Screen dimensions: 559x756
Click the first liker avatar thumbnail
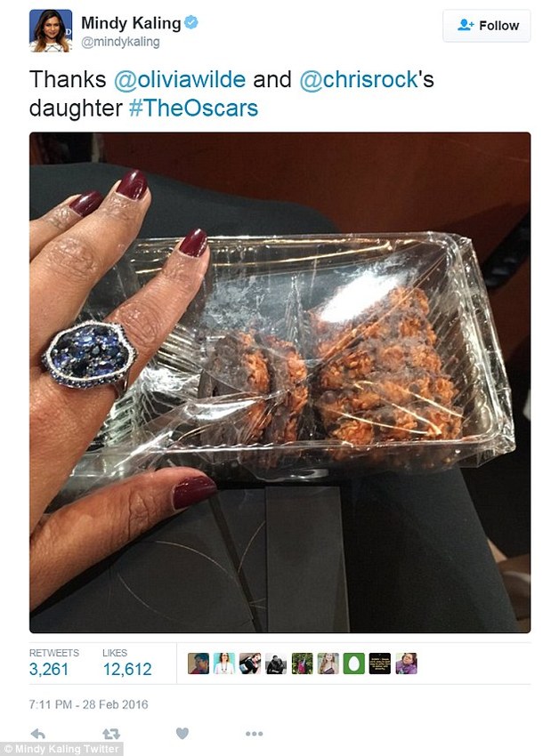tap(198, 664)
